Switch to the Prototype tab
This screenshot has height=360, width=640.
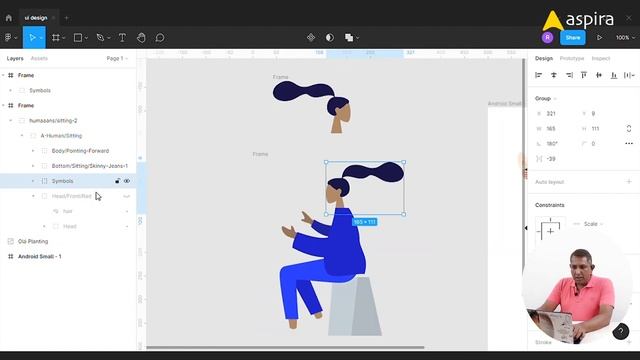pos(572,58)
